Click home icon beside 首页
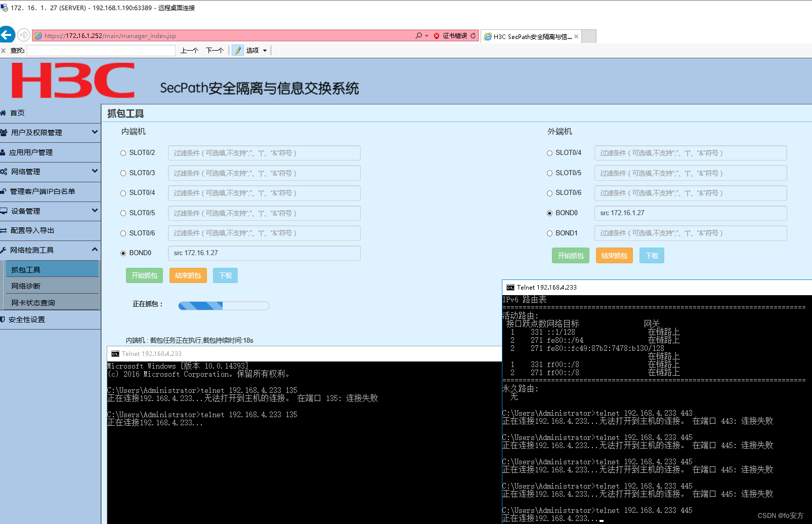 coord(3,113)
